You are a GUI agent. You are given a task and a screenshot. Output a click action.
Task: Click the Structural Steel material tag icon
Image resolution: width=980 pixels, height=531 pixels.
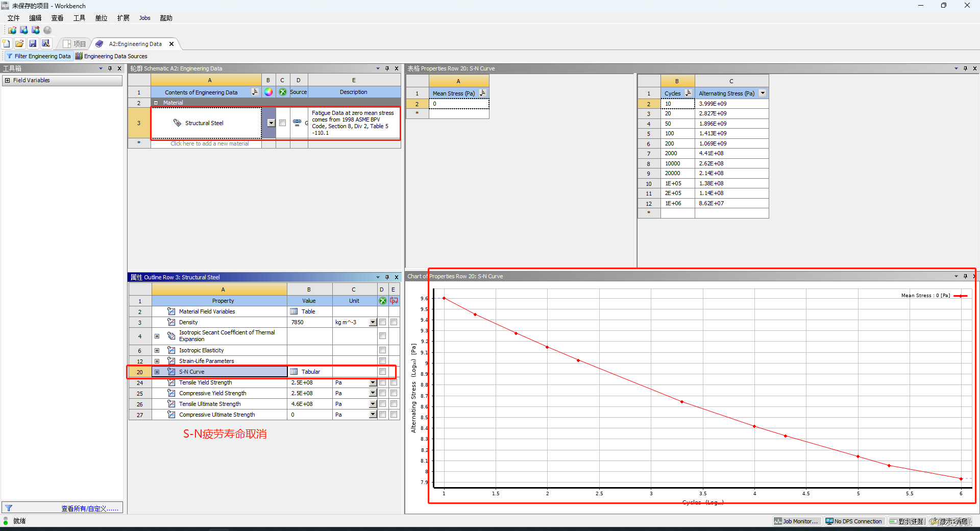(x=177, y=123)
